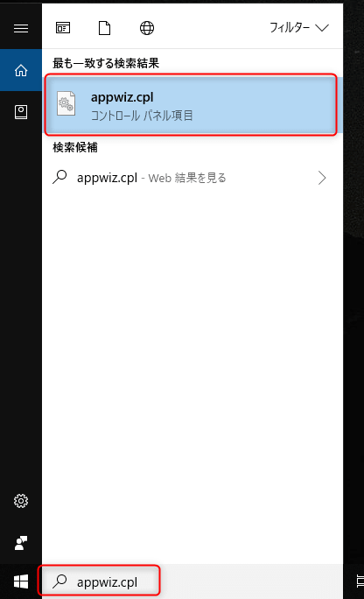
Task: Click the appwiz.cpl gear file icon
Action: coord(66,103)
